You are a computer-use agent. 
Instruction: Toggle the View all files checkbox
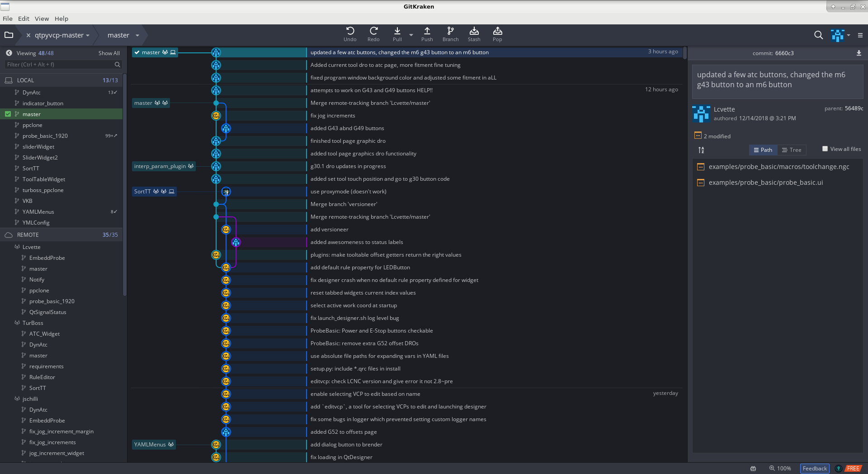[x=825, y=149]
